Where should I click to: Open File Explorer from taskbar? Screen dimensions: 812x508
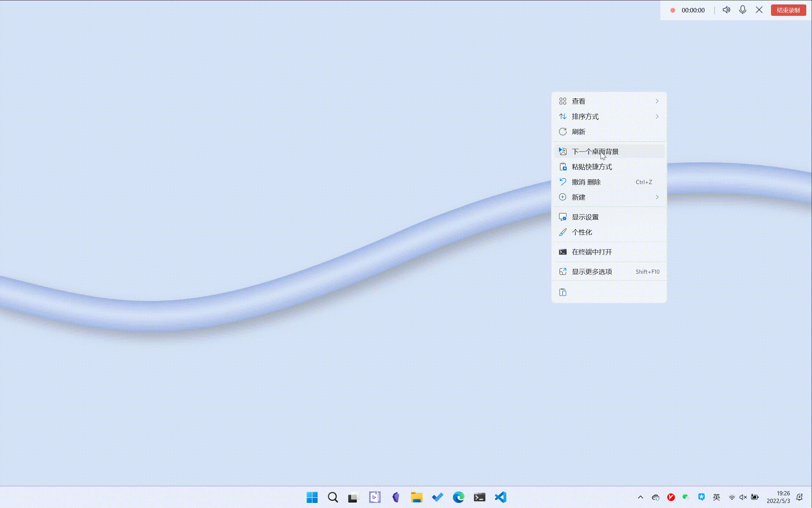[x=417, y=497]
